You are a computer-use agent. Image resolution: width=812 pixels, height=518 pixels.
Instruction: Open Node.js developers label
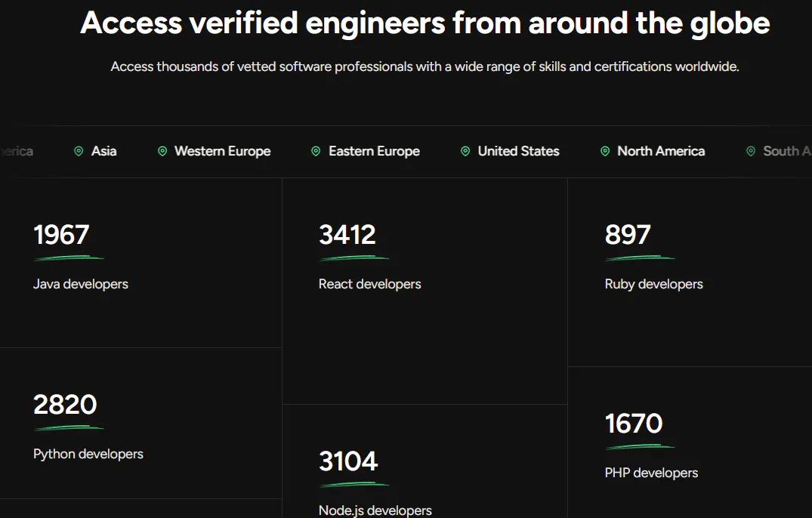point(375,510)
